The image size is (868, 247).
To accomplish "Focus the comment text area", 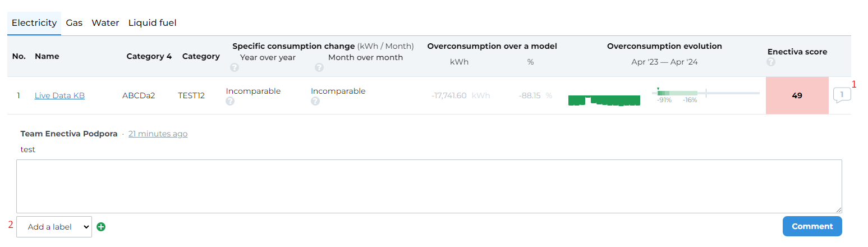I will [x=429, y=186].
